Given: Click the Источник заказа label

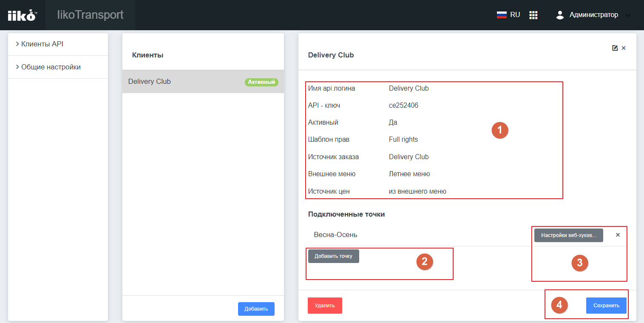Looking at the screenshot, I should (x=333, y=157).
